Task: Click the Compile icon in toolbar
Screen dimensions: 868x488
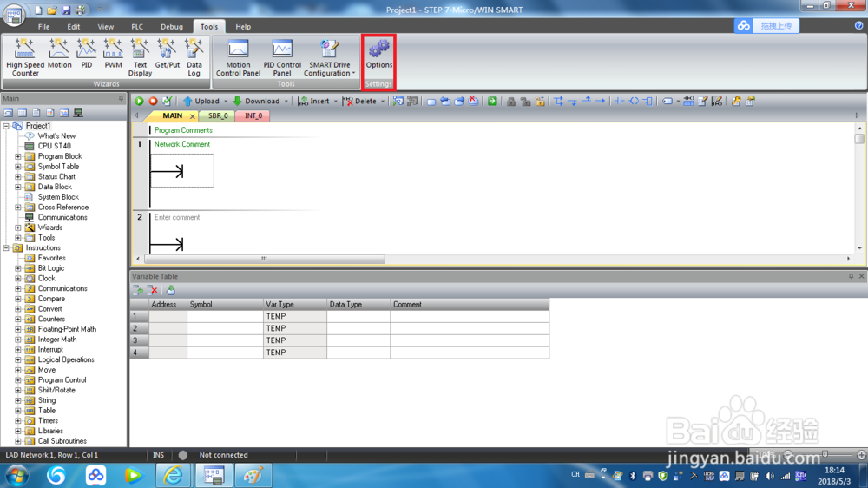Action: pos(167,101)
